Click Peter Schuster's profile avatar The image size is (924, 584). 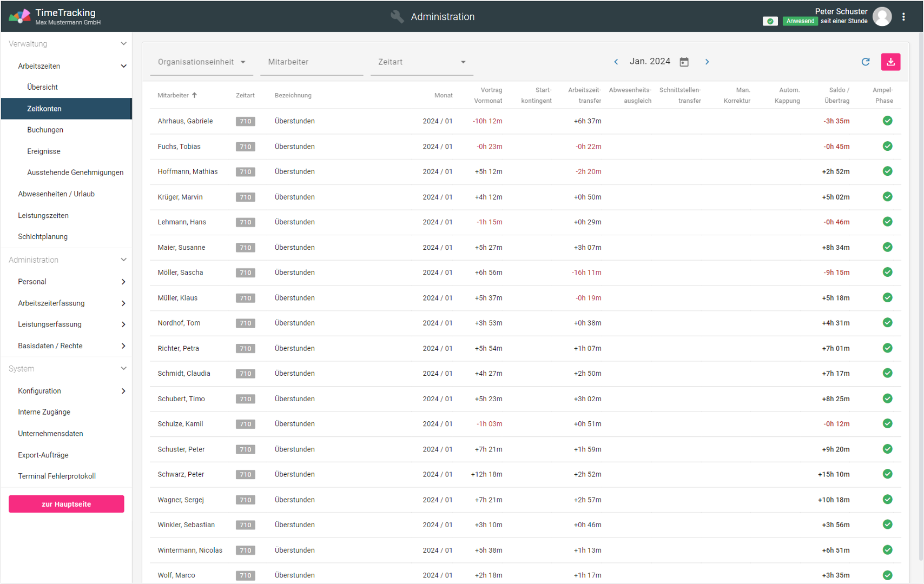(882, 17)
